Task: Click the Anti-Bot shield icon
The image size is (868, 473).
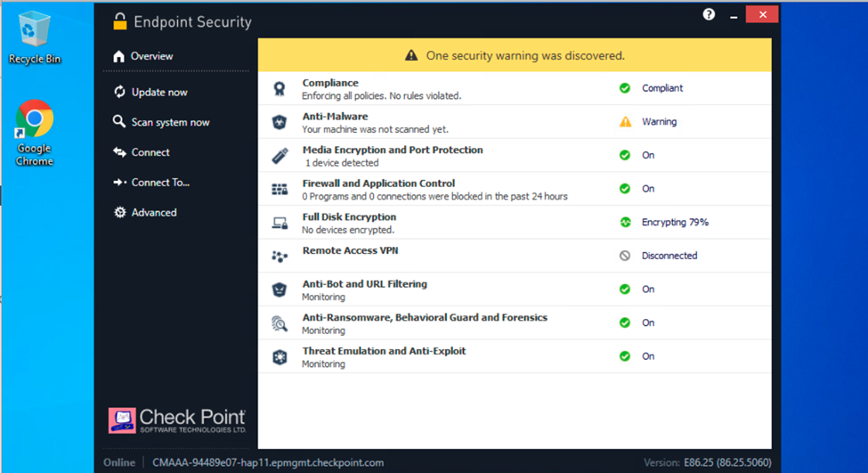Action: point(280,290)
